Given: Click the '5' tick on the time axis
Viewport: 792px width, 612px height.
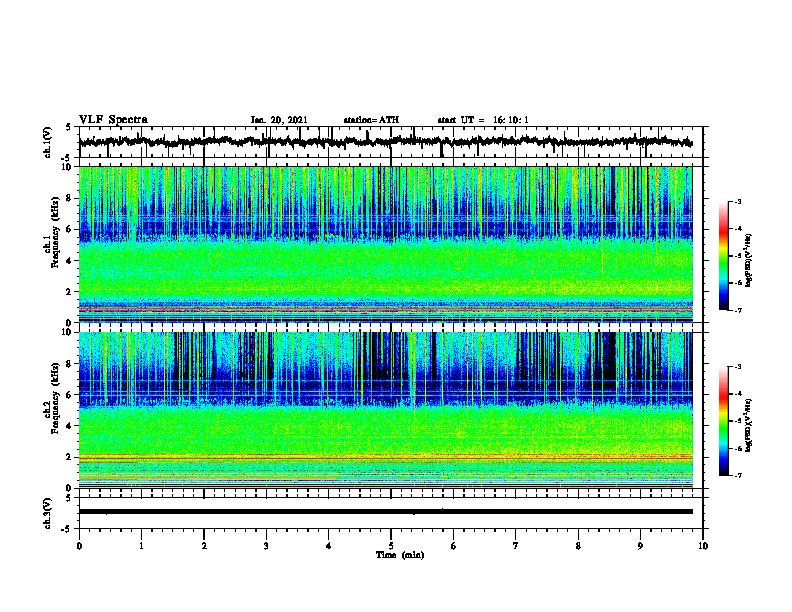Looking at the screenshot, I should coord(391,546).
